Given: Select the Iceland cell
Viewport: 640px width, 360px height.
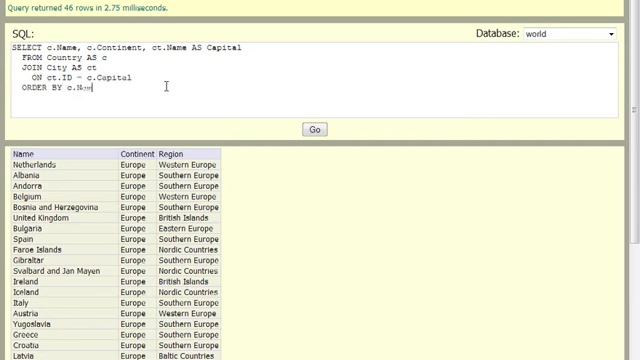Looking at the screenshot, I should 65,292.
